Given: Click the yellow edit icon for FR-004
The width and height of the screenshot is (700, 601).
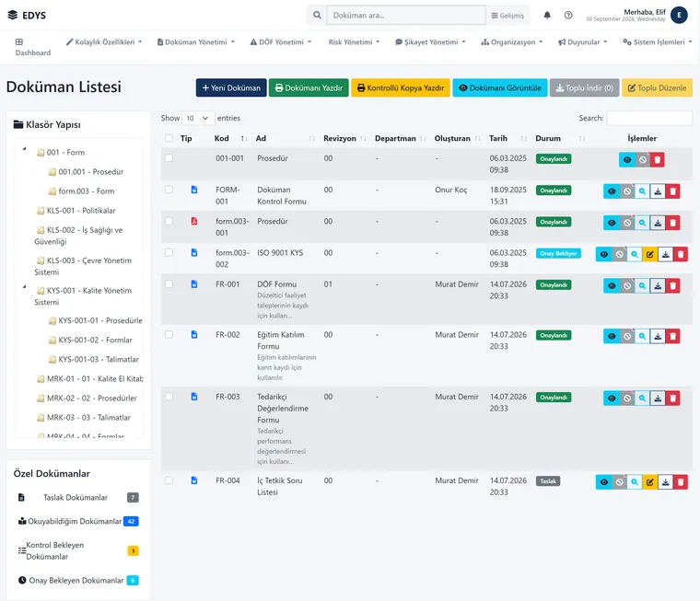Looking at the screenshot, I should click(650, 482).
